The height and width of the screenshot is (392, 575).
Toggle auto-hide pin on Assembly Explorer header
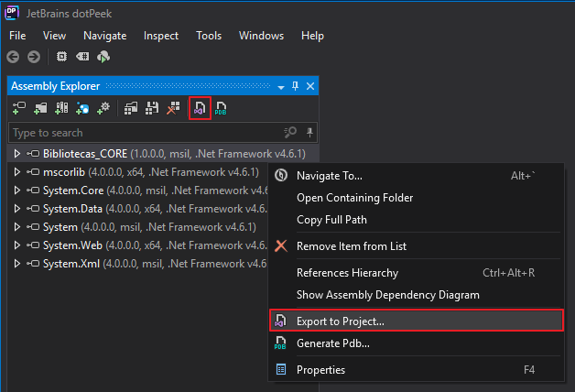(295, 86)
